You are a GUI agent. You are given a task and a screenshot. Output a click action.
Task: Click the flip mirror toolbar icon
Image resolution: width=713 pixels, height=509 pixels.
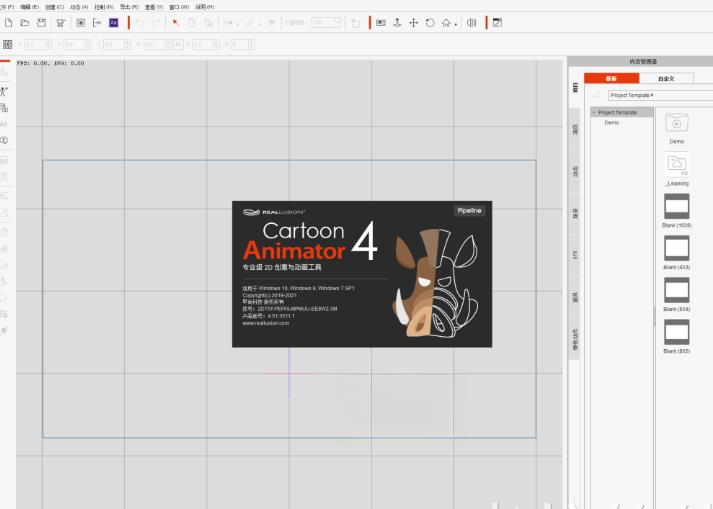[x=472, y=22]
